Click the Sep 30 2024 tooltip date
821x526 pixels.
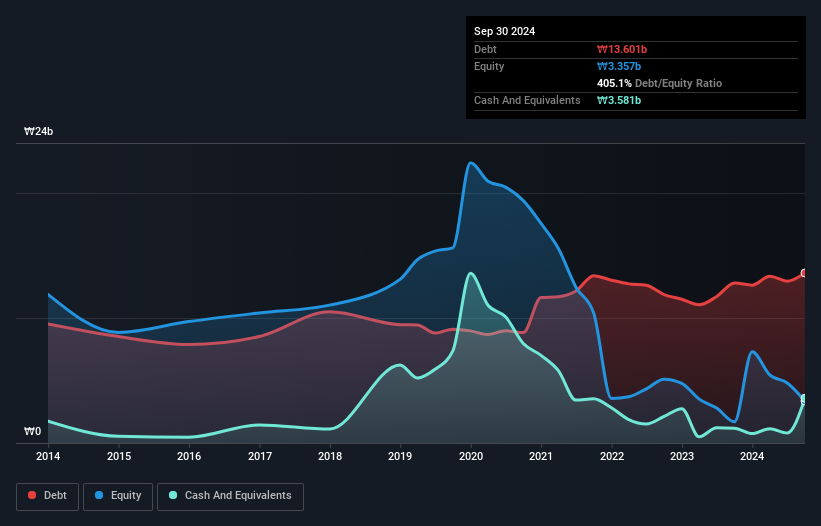(x=504, y=31)
